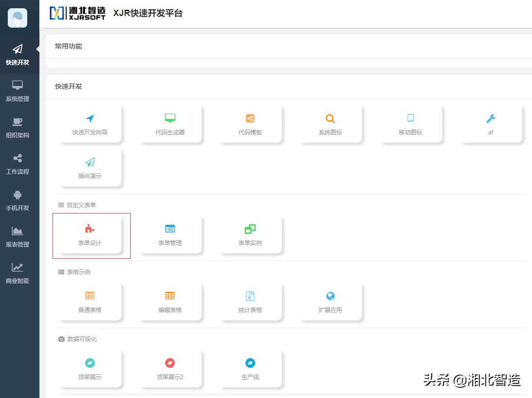Click the wrench icon labeled af
Viewport: 532px width, 398px height.
pyautogui.click(x=491, y=124)
